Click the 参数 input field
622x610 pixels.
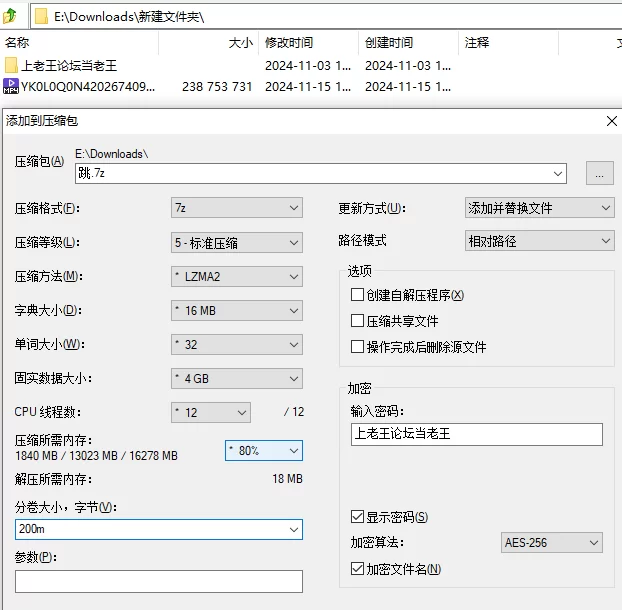point(159,581)
